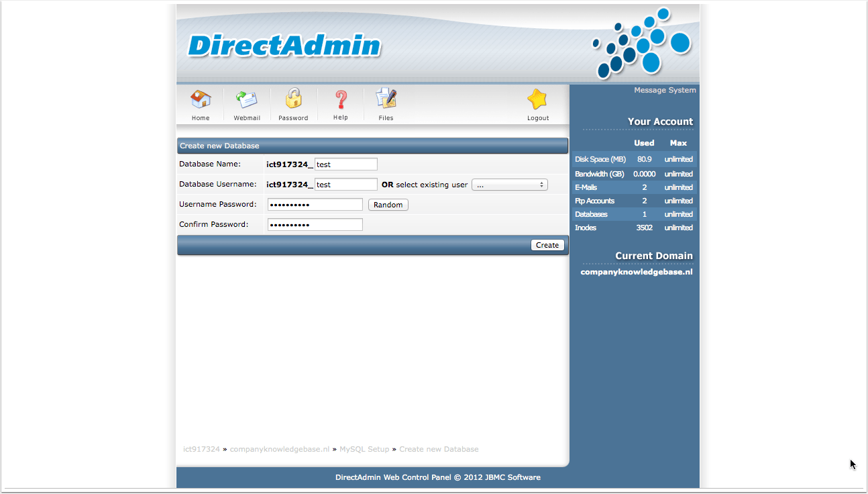The height and width of the screenshot is (494, 868).
Task: Click the Ftp Accounts row label
Action: click(594, 201)
